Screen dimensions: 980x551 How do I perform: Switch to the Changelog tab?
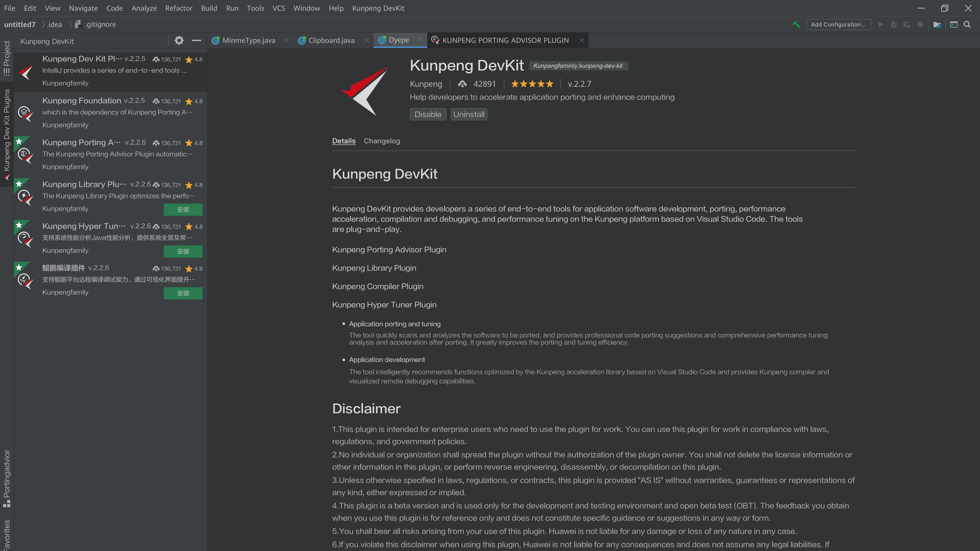coord(382,141)
